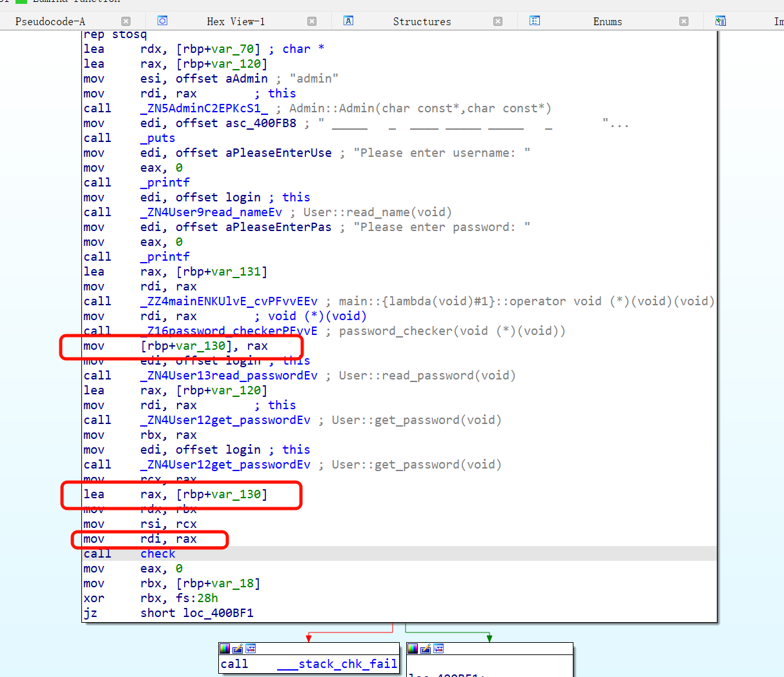This screenshot has height=677, width=784.
Task: Select the 'call check' instruction line
Action: 400,554
